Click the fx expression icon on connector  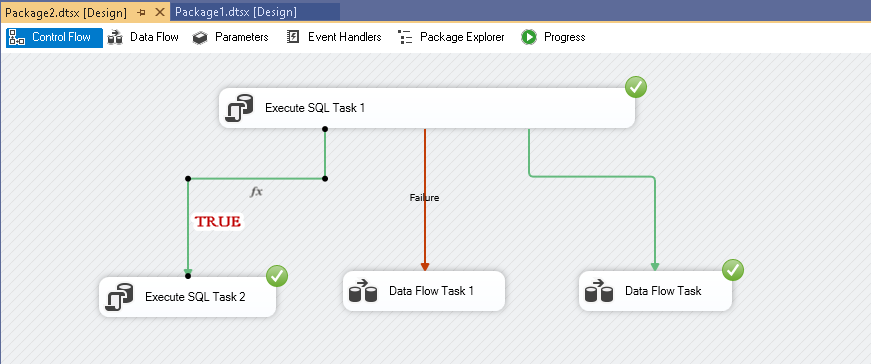tap(256, 192)
